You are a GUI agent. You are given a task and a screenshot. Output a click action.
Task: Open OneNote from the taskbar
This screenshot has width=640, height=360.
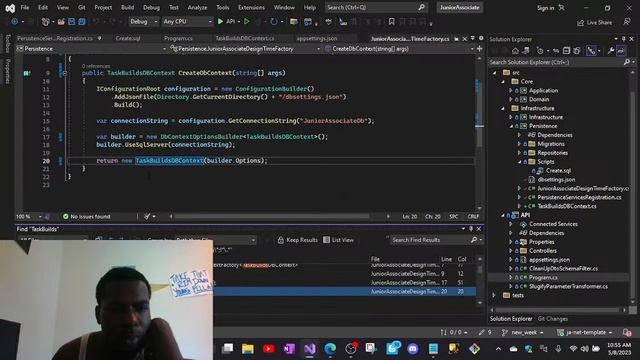tap(289, 349)
